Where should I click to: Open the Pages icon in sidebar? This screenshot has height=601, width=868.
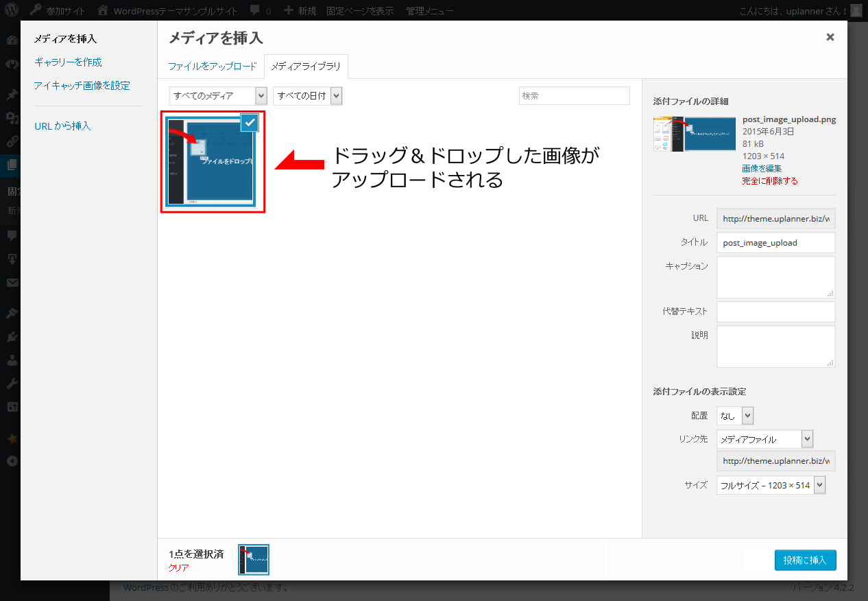(x=12, y=165)
